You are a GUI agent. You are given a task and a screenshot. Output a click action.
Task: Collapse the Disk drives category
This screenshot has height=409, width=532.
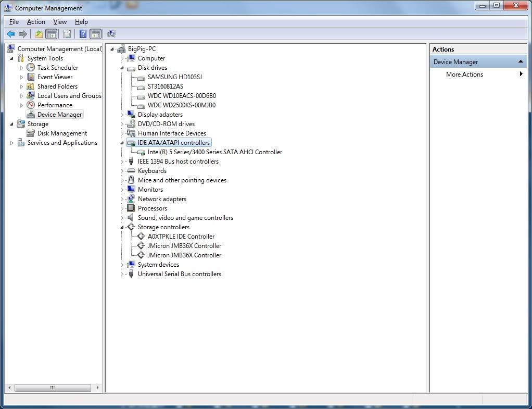pos(122,68)
